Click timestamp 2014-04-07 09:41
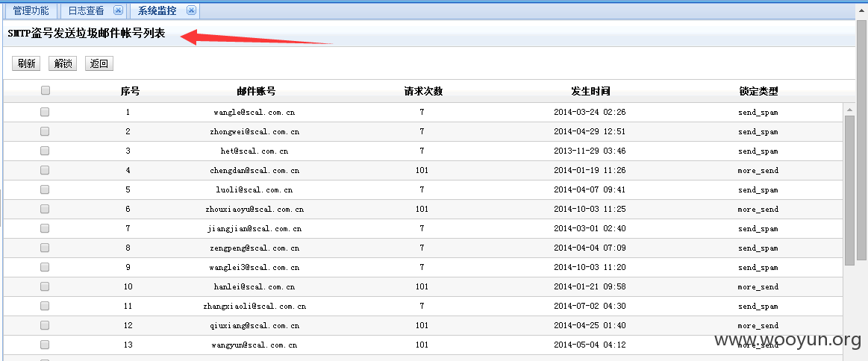This screenshot has width=868, height=361. click(590, 189)
